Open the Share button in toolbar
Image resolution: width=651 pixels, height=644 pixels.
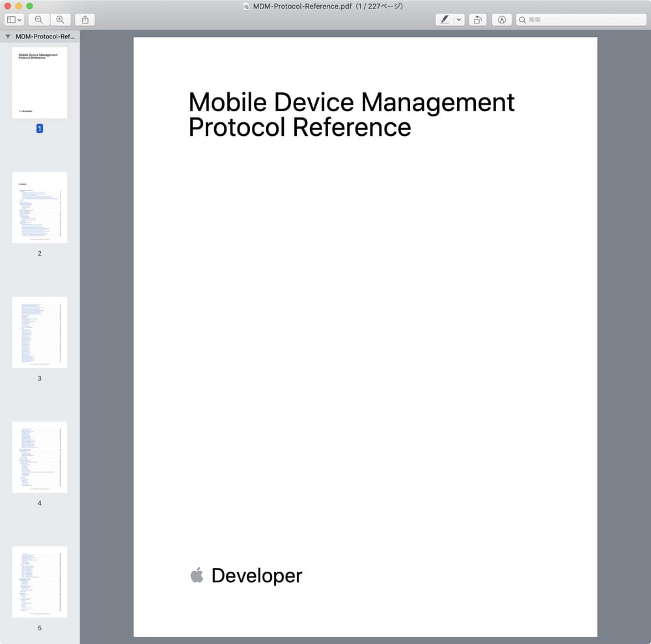pyautogui.click(x=85, y=20)
